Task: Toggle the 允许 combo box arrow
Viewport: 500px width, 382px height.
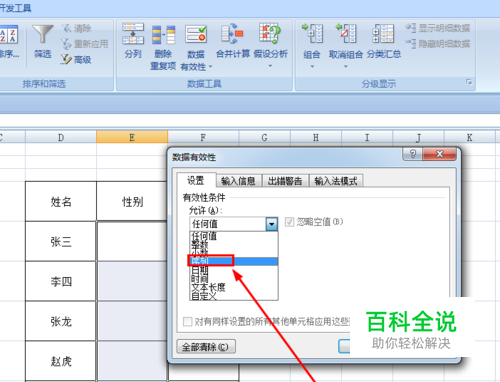Action: coord(272,224)
